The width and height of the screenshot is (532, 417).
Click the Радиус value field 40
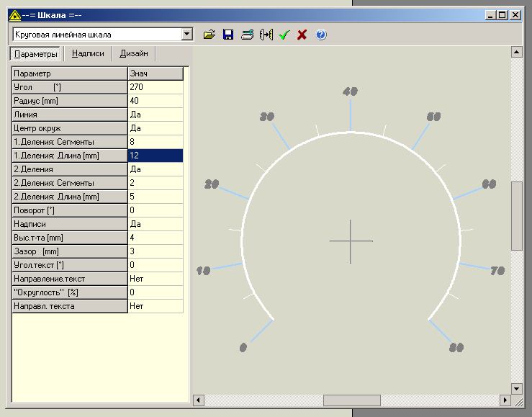tap(155, 101)
